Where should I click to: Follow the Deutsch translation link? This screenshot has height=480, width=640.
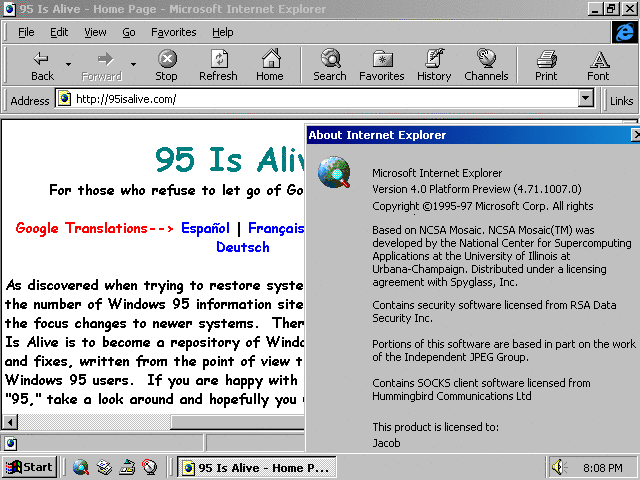click(243, 247)
